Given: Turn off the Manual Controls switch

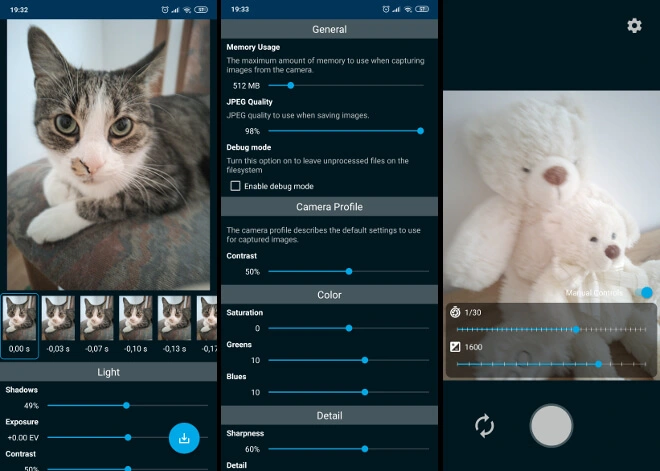Looking at the screenshot, I should pos(644,293).
